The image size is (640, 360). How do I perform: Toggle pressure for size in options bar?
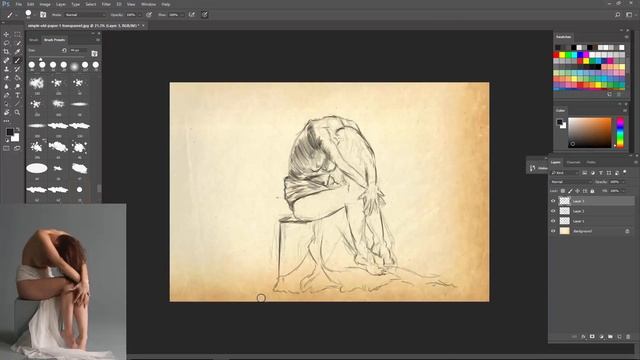coord(204,15)
